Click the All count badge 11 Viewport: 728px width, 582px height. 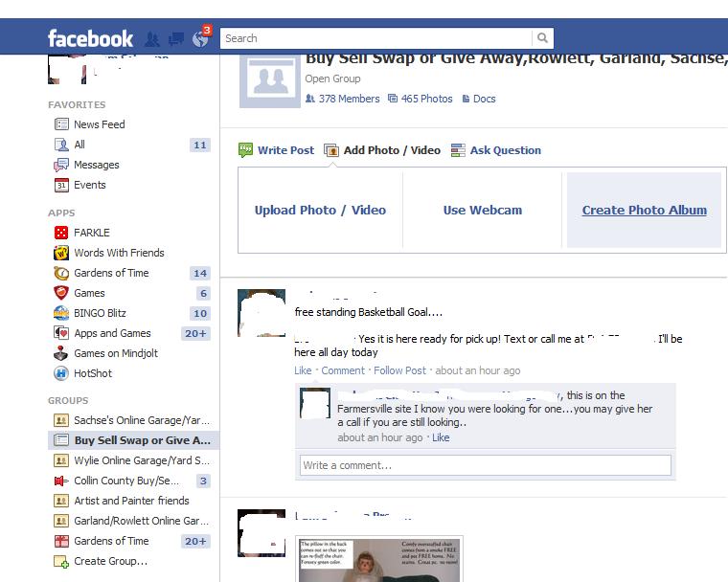point(200,145)
